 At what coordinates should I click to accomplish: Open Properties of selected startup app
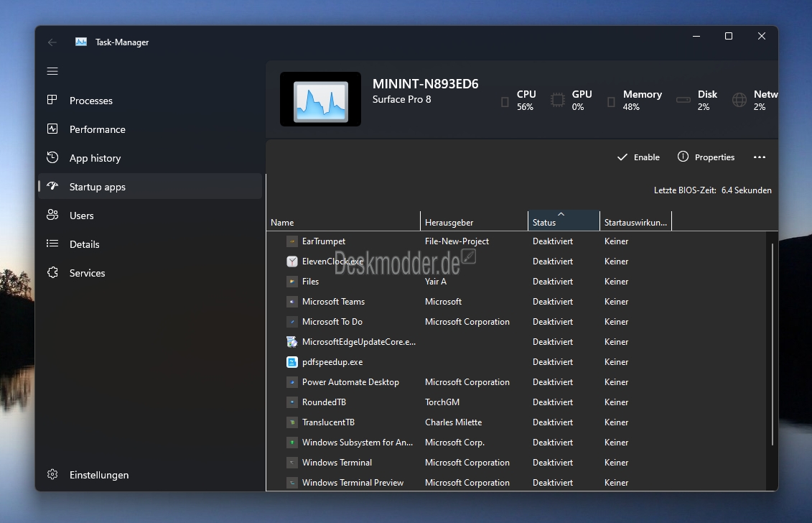tap(706, 157)
